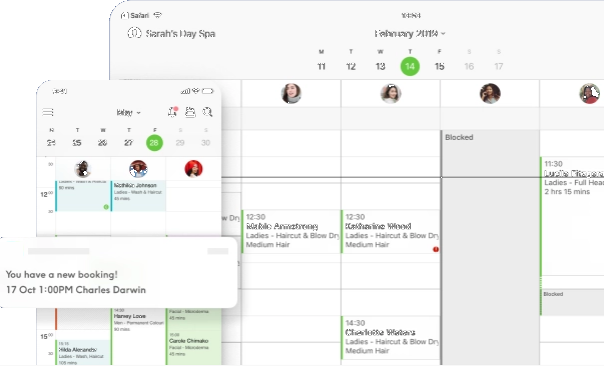604x366 pixels.
Task: Click the red alert dot on Katharine Wood booking
Action: (x=436, y=249)
